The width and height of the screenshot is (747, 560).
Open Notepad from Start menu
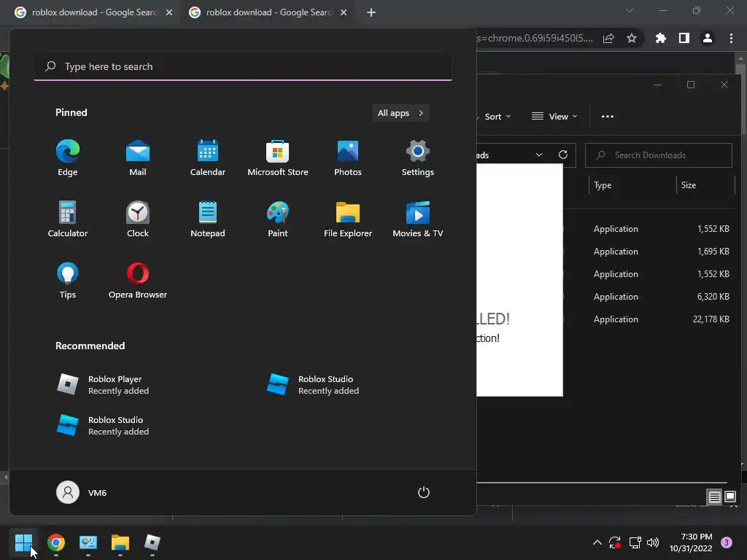[208, 219]
